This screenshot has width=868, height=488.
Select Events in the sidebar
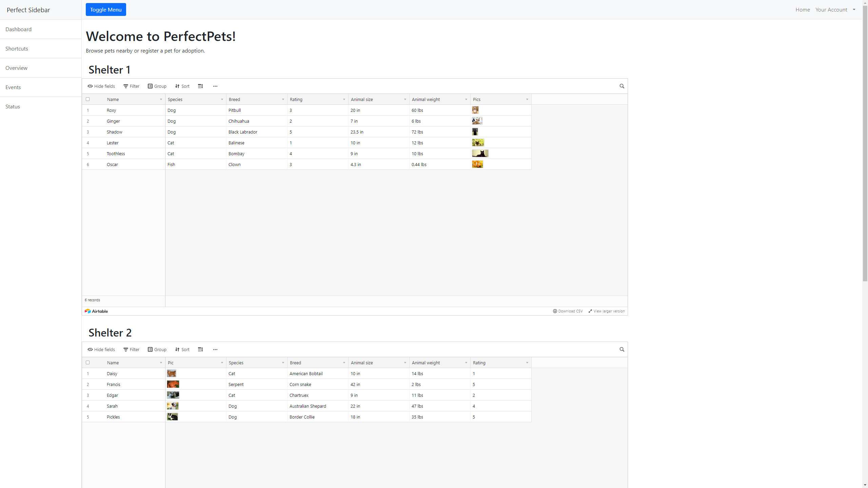[13, 87]
